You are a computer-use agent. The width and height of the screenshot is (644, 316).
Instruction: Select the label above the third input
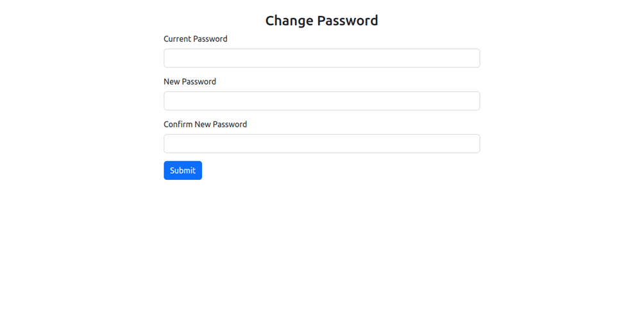(x=205, y=125)
